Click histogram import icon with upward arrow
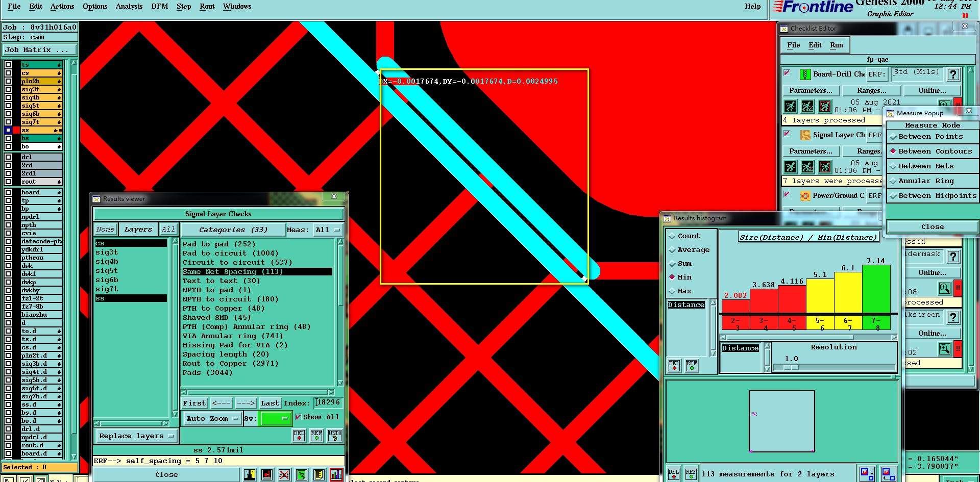980x482 pixels. point(888,474)
